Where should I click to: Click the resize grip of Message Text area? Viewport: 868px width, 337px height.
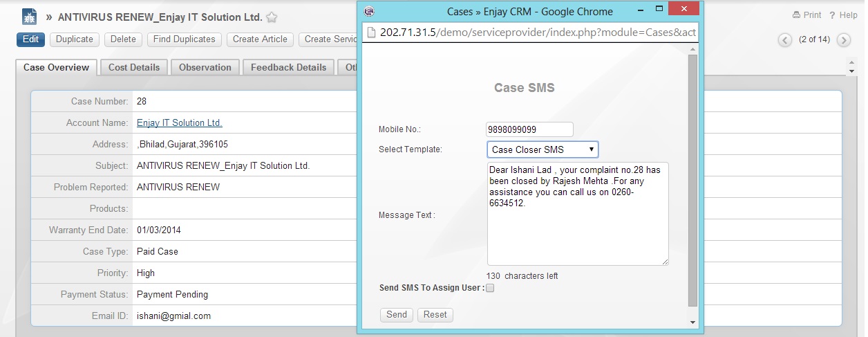point(665,262)
